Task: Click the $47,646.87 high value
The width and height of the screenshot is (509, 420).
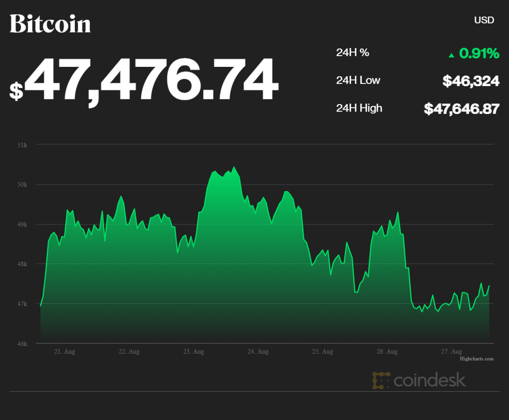Action: tap(461, 109)
